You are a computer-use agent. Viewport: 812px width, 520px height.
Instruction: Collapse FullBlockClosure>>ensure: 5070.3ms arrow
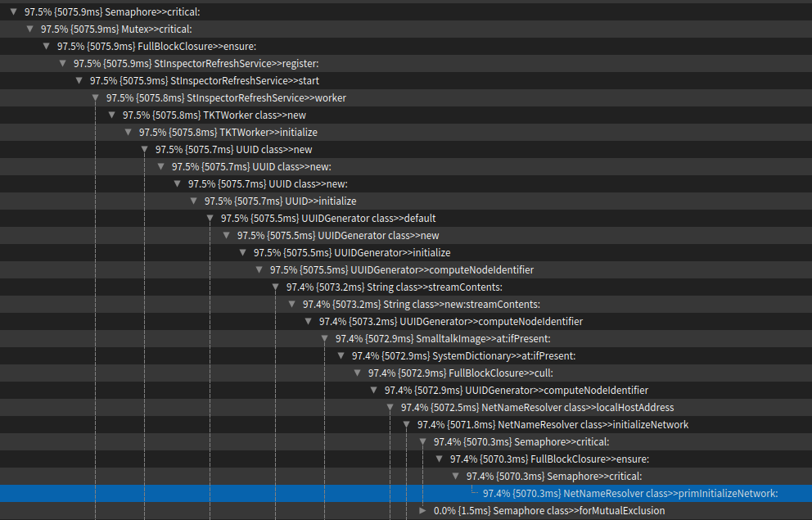click(439, 459)
